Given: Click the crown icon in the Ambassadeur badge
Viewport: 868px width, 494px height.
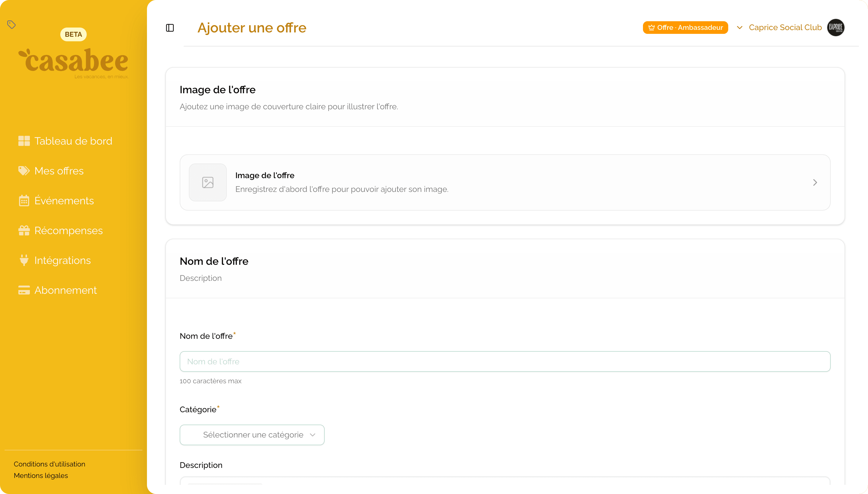Looking at the screenshot, I should click(x=651, y=28).
